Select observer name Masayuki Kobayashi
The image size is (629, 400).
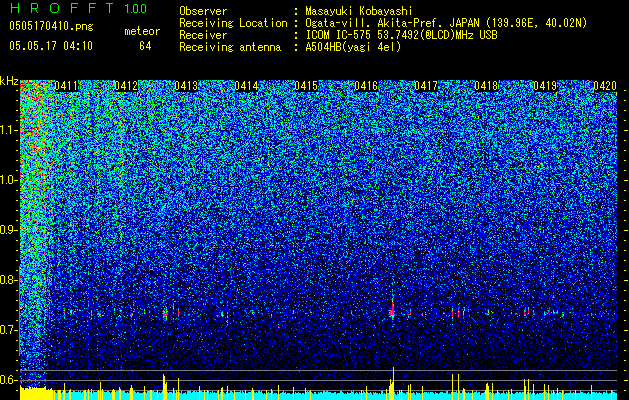pos(358,11)
